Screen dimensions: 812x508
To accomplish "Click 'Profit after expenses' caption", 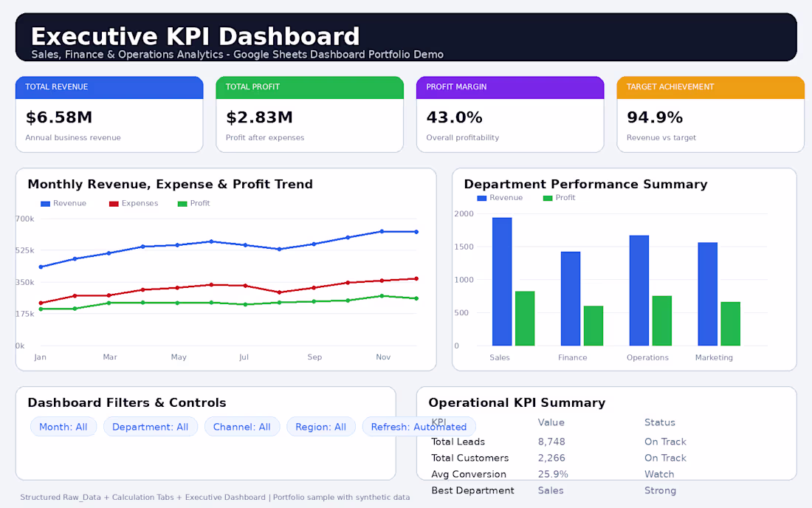I will pyautogui.click(x=265, y=138).
